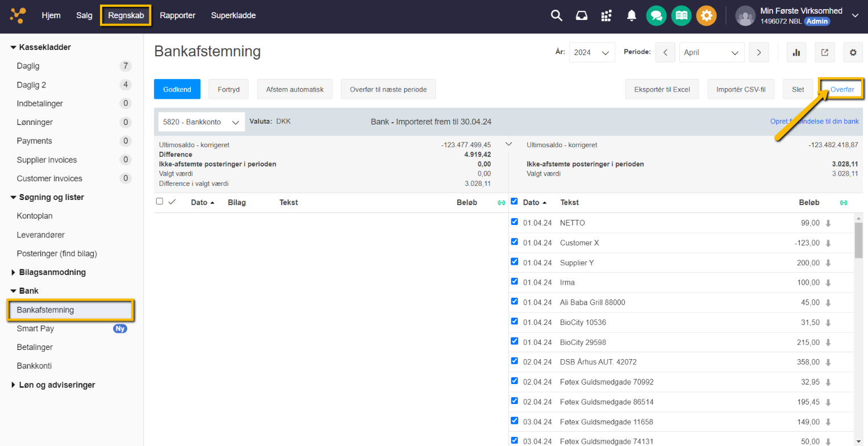This screenshot has height=446, width=868.
Task: Check the select-all checkbox in left postings header
Action: 160,201
